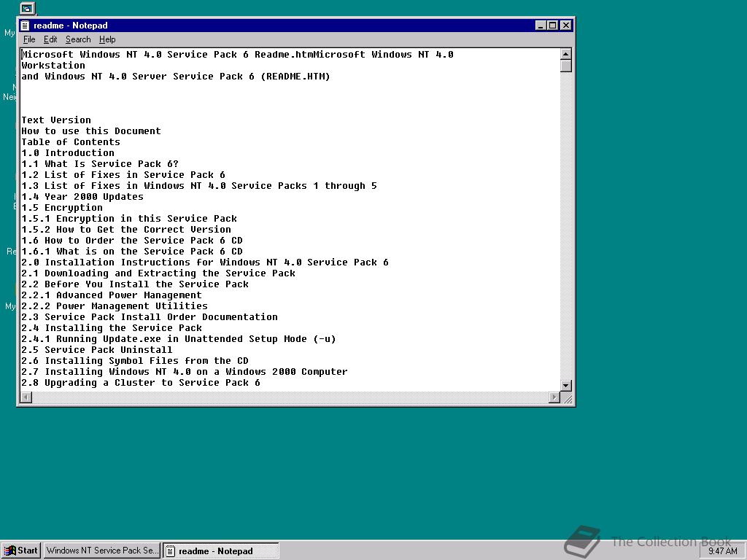Click the small desktop icon above Notepad's window
The width and height of the screenshot is (747, 560).
27,8
